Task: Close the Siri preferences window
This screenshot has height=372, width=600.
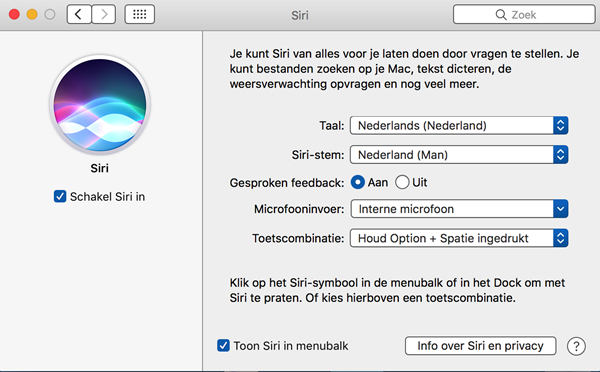Action: pyautogui.click(x=15, y=15)
